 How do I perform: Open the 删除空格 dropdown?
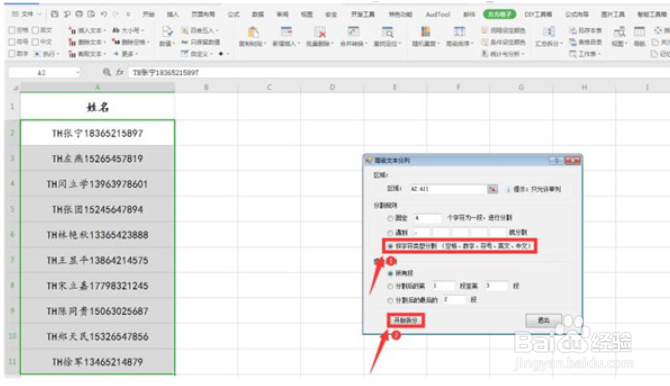131,42
